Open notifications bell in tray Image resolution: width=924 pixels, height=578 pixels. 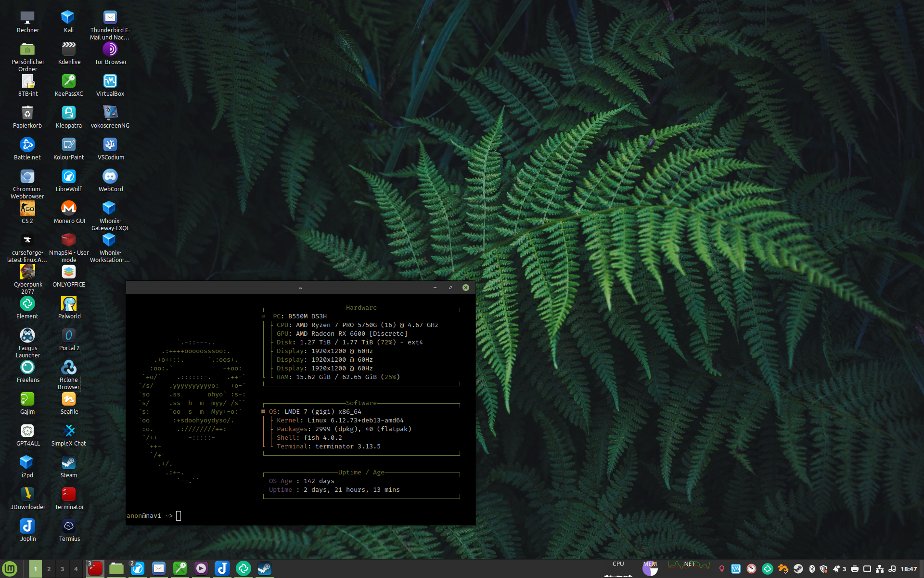[x=836, y=569]
